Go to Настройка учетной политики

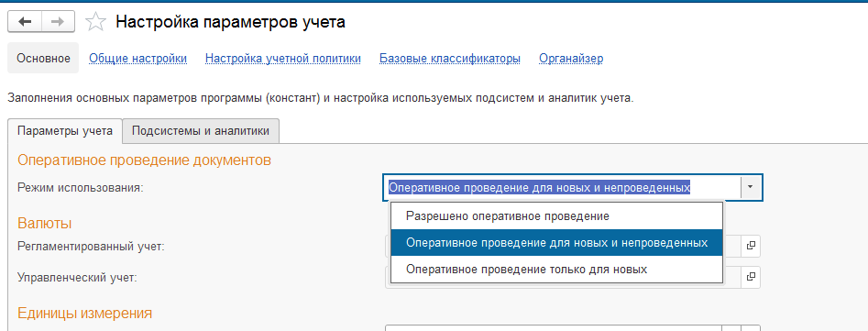(x=283, y=58)
